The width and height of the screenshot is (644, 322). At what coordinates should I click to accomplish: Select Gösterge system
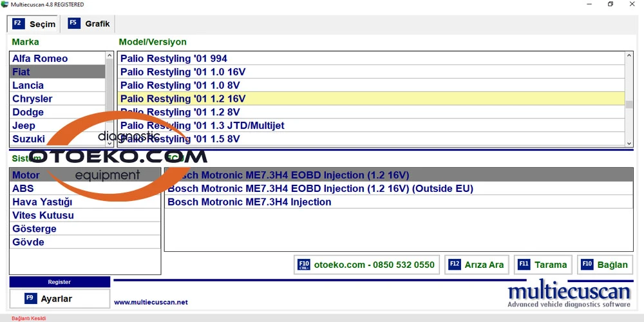(85, 229)
